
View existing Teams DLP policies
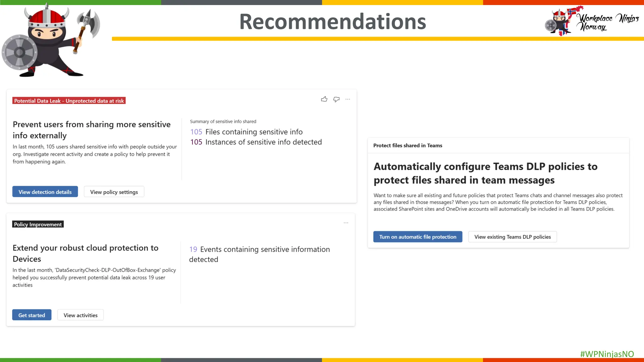512,237
